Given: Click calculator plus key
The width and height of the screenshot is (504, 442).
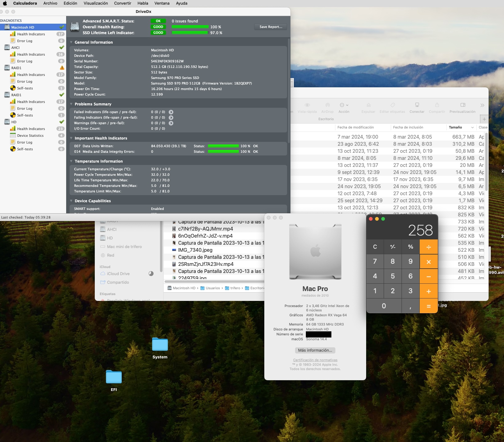Looking at the screenshot, I should coord(429,291).
